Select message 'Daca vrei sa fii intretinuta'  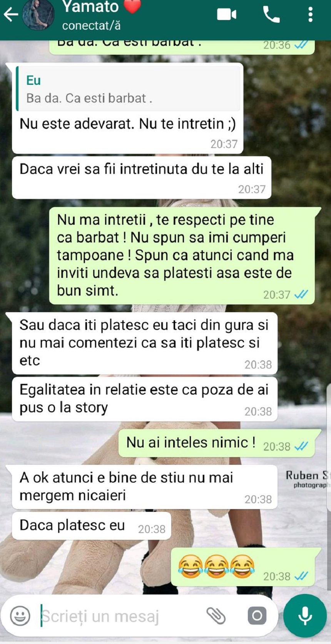tap(142, 178)
